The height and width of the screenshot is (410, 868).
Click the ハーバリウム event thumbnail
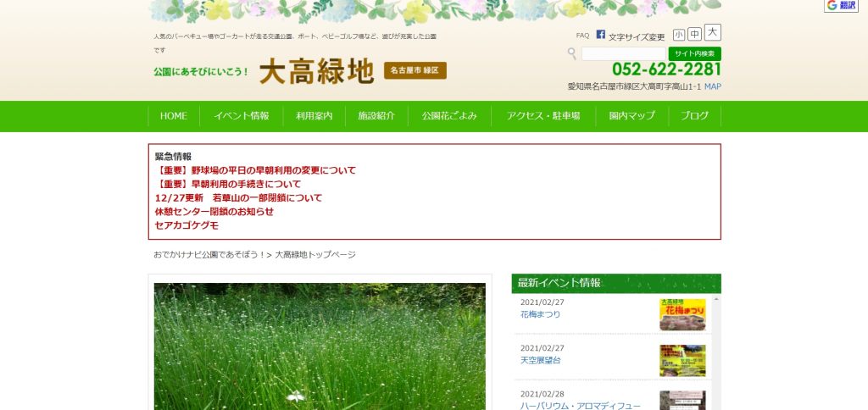pos(682,401)
